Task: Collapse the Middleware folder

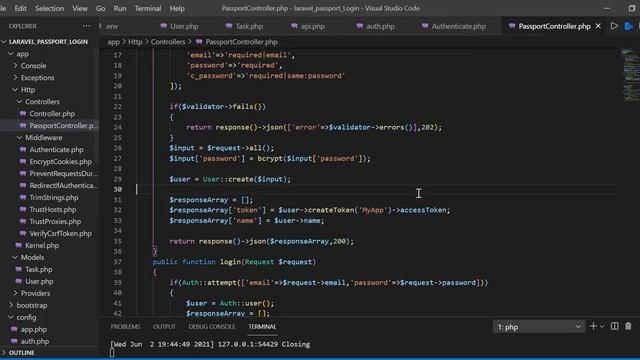Action: coord(43,138)
